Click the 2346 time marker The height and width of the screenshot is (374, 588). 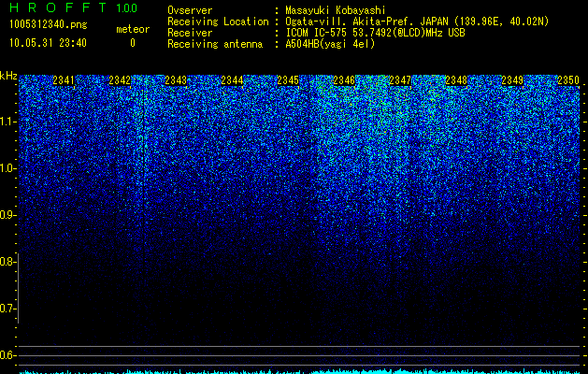[344, 79]
